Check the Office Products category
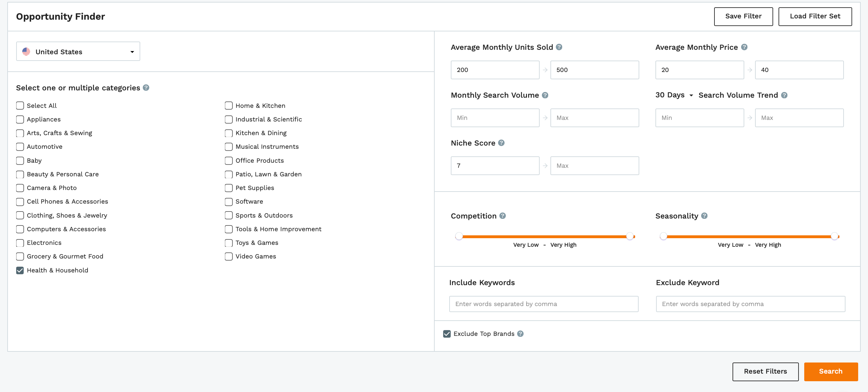 [228, 161]
